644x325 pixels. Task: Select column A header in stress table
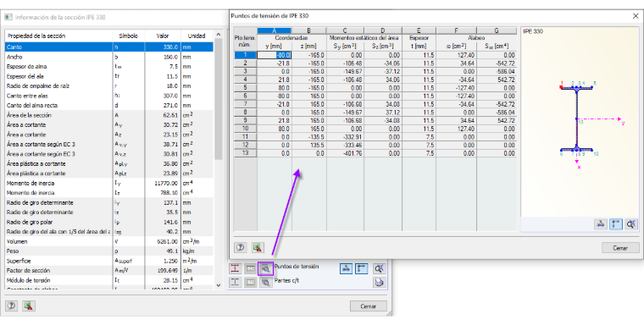275,30
